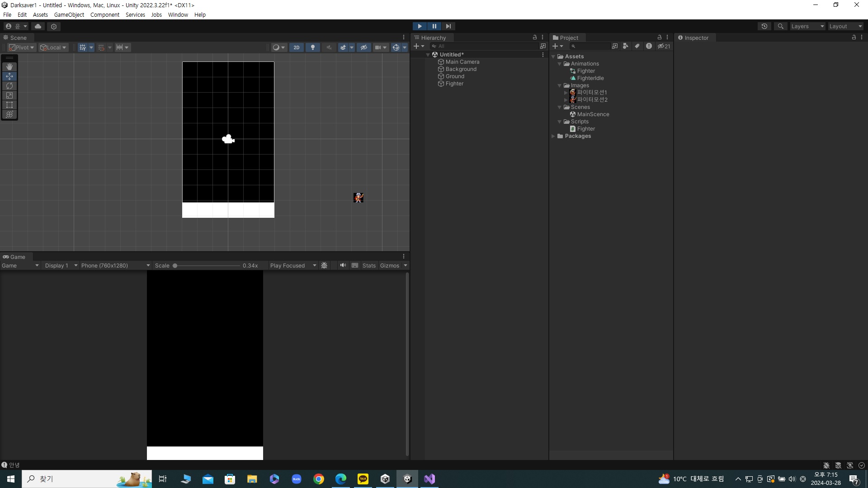Select the Move tool

tap(9, 76)
